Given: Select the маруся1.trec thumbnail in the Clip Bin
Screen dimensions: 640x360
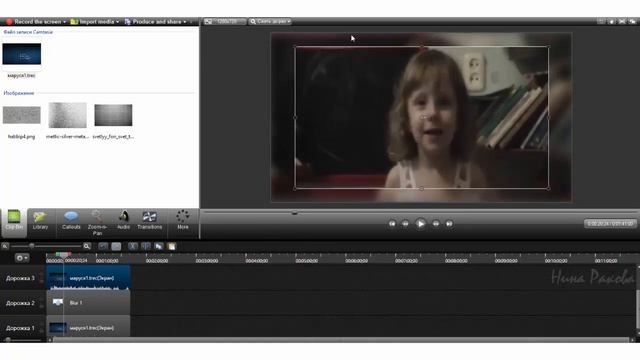Looking at the screenshot, I should (22, 54).
